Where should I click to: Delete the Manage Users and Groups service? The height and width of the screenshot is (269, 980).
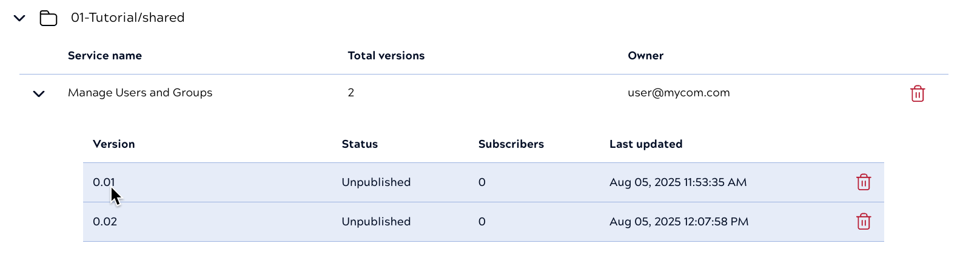pos(918,94)
